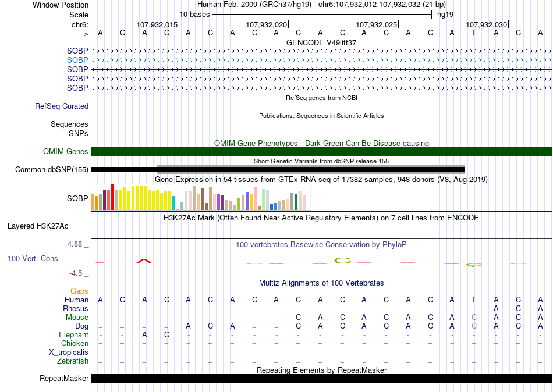The height and width of the screenshot is (392, 553).
Task: Click the GENCODE V49lift37 track title
Action: point(321,42)
